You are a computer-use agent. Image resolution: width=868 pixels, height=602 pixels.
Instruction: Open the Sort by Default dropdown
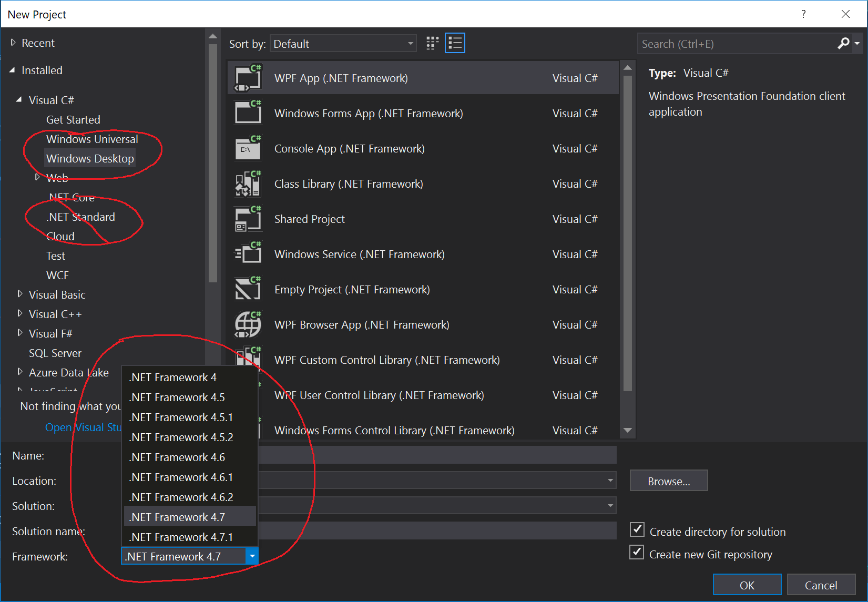tap(343, 44)
